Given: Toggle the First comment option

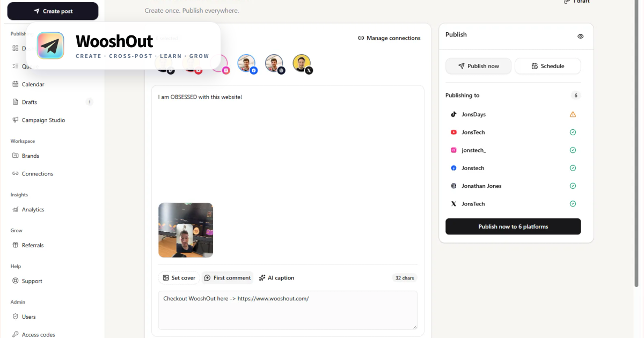Looking at the screenshot, I should click(228, 278).
